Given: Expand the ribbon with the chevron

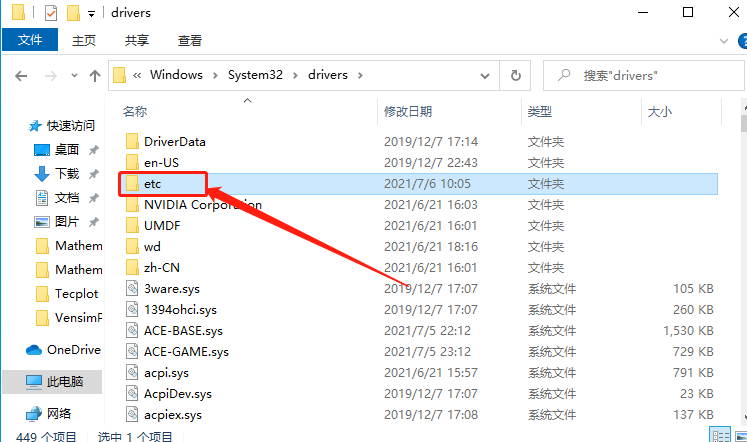Looking at the screenshot, I should tap(724, 41).
